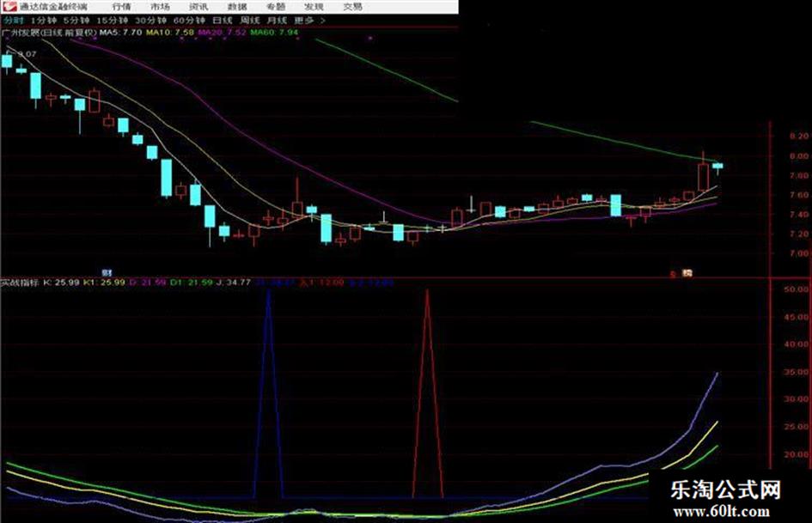Open the 交易 menu
The height and width of the screenshot is (523, 812).
352,7
